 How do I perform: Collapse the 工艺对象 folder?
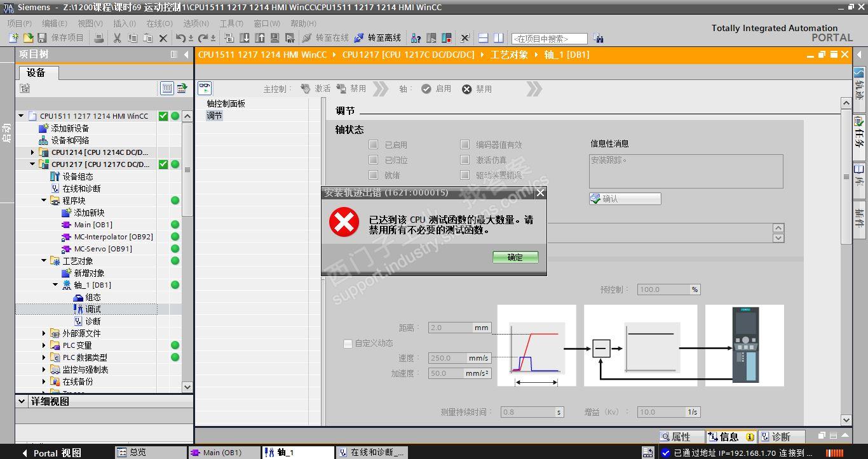click(44, 261)
